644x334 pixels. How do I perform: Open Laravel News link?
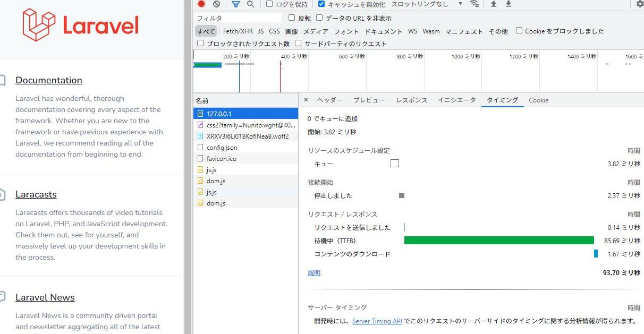click(45, 297)
